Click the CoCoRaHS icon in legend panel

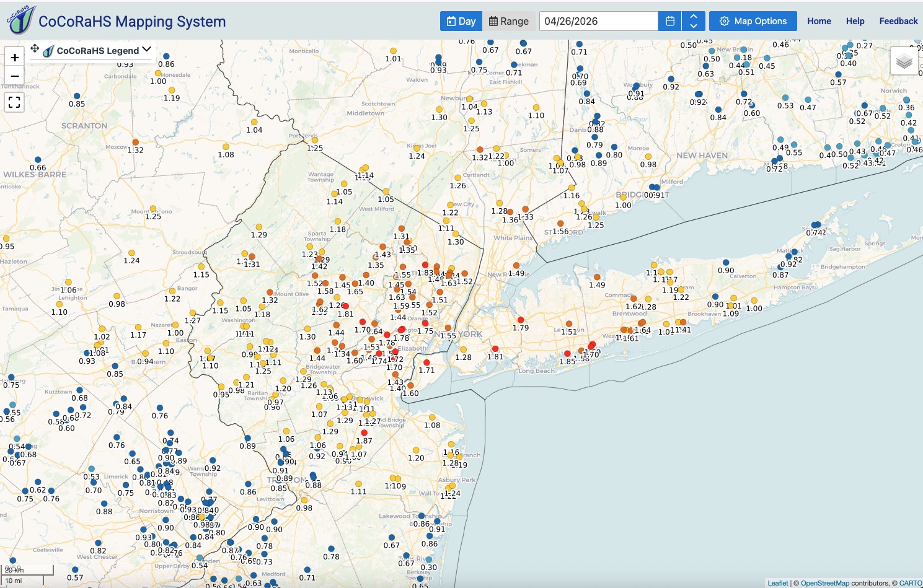click(48, 51)
